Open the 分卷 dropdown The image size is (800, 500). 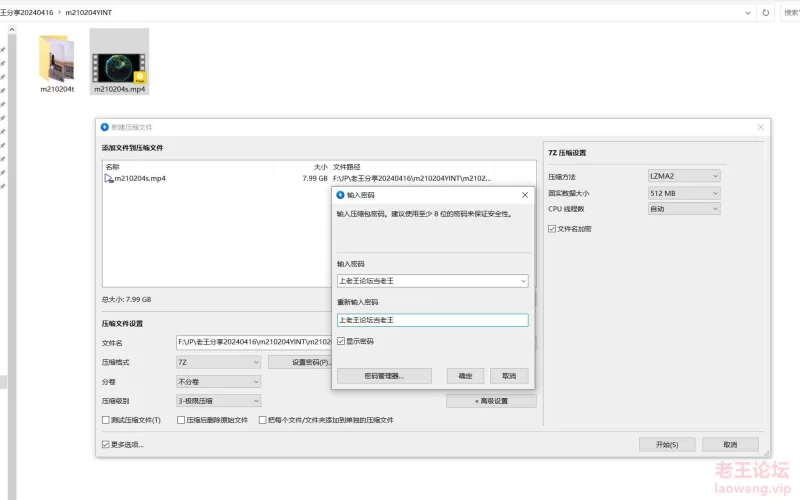[218, 382]
